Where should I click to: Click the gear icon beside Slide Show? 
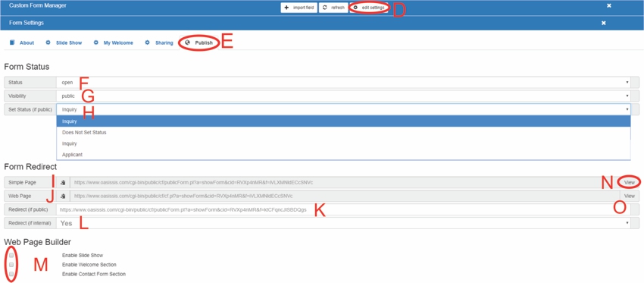48,42
